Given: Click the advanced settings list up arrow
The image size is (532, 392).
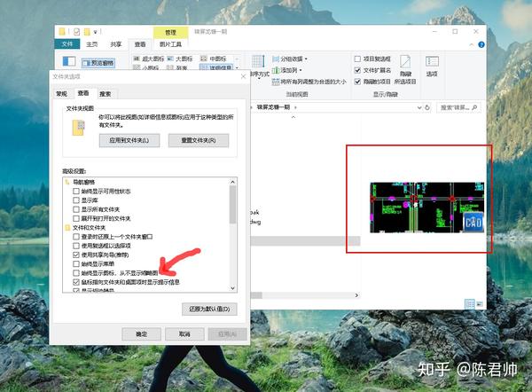Looking at the screenshot, I should tap(232, 182).
